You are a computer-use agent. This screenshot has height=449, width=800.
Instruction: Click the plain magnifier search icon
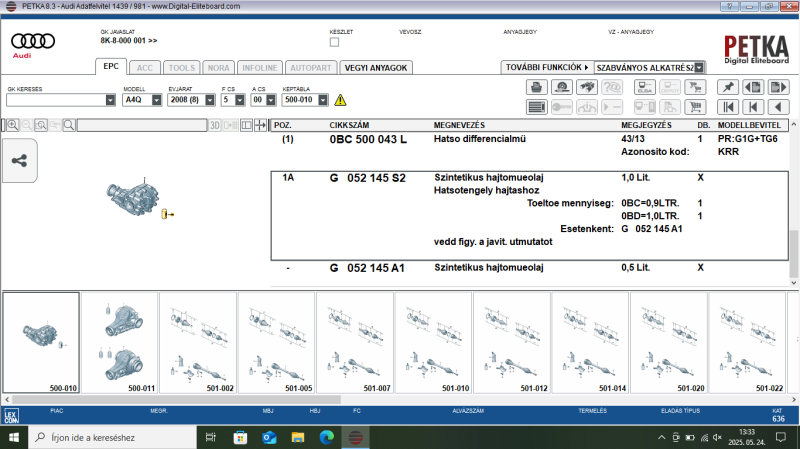click(69, 125)
